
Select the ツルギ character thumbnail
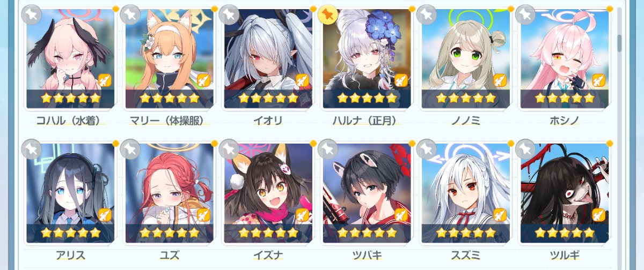tap(564, 193)
